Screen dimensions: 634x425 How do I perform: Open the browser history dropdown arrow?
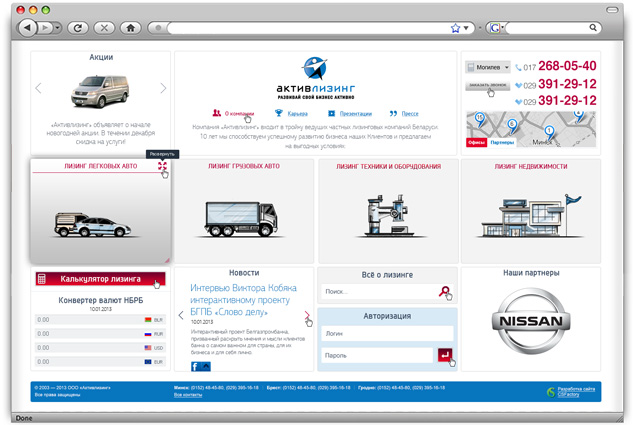57,28
